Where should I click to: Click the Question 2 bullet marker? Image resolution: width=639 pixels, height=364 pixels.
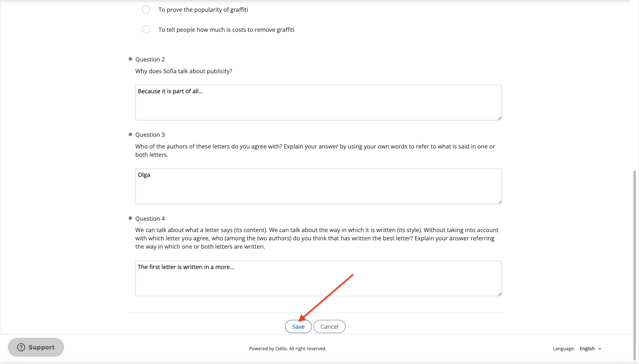click(130, 59)
